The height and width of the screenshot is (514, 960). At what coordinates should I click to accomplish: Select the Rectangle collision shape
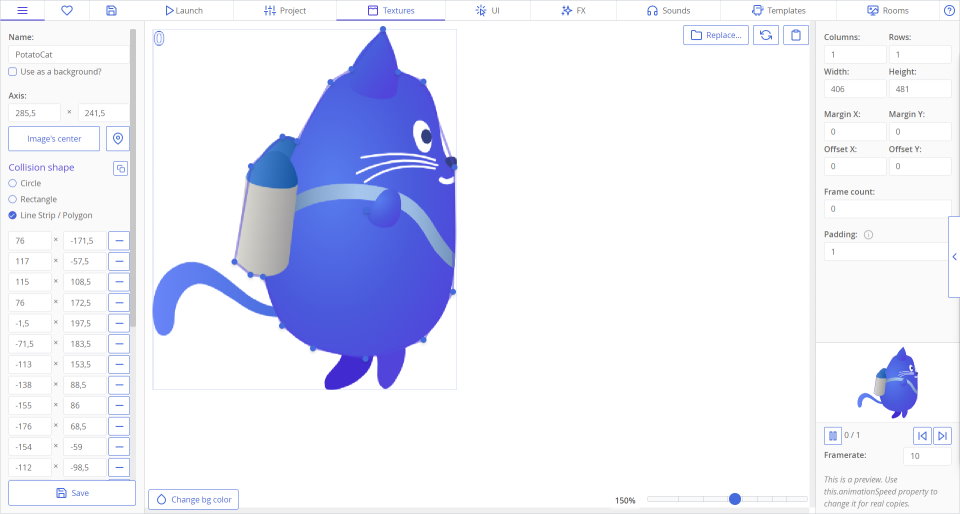(12, 199)
